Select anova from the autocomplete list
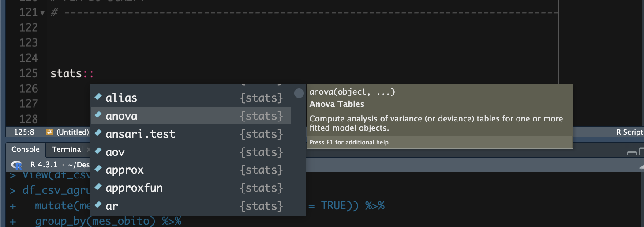The image size is (644, 227). pyautogui.click(x=121, y=116)
